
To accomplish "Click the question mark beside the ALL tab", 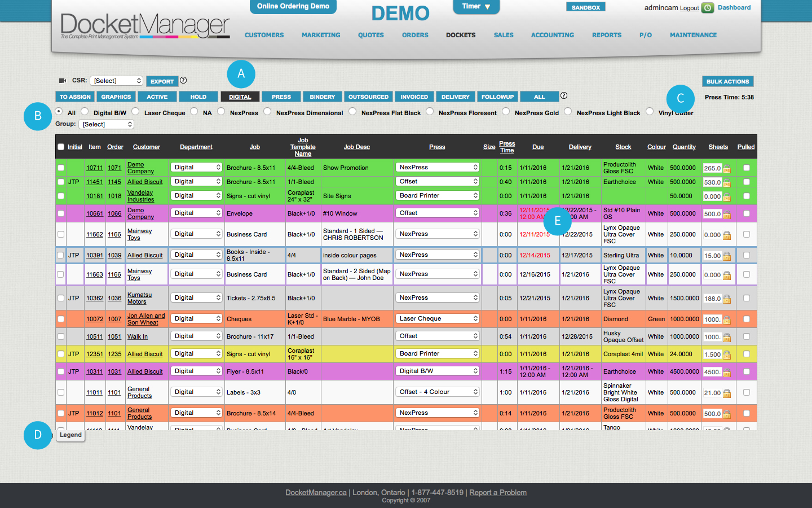I will (564, 96).
